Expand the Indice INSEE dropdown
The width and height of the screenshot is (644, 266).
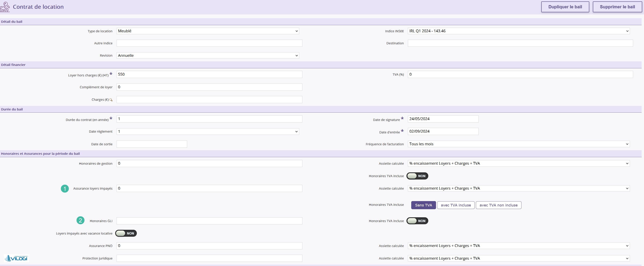tap(519, 31)
